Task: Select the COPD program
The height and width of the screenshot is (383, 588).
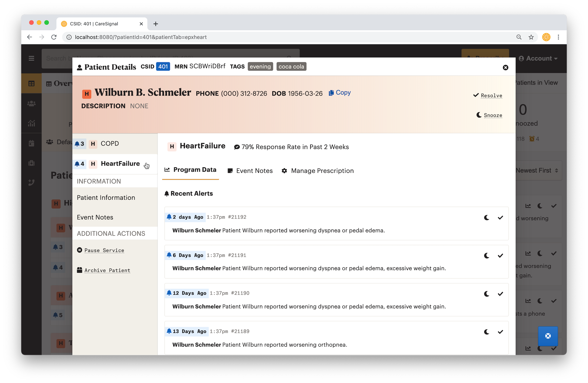Action: point(115,144)
